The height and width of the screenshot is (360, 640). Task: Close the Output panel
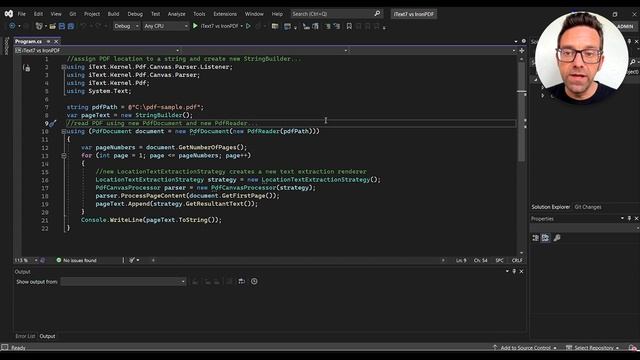point(521,271)
